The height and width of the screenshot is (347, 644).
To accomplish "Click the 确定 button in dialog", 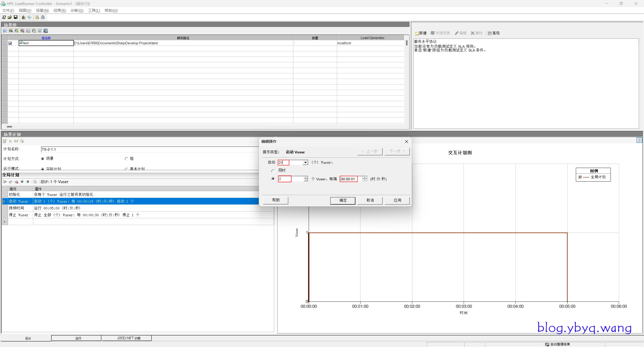I will point(343,200).
